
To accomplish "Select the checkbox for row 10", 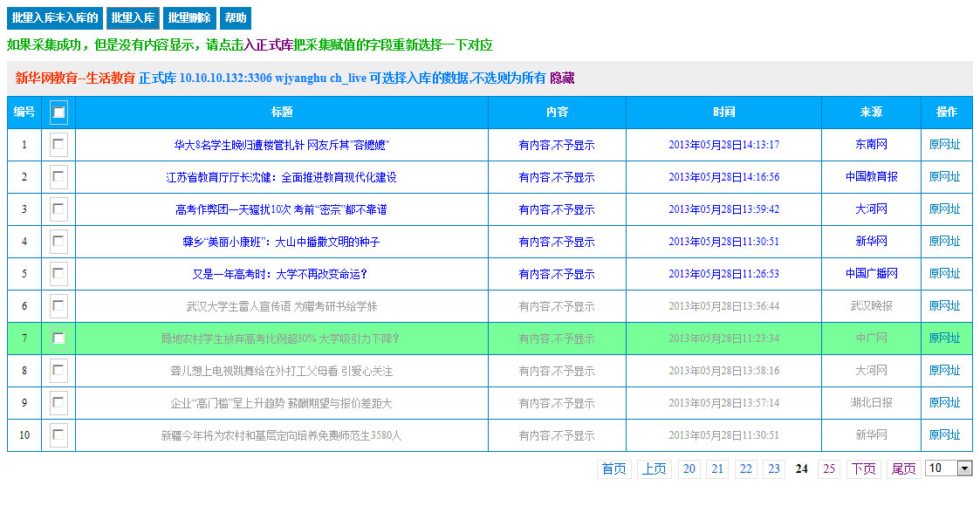I will (58, 435).
